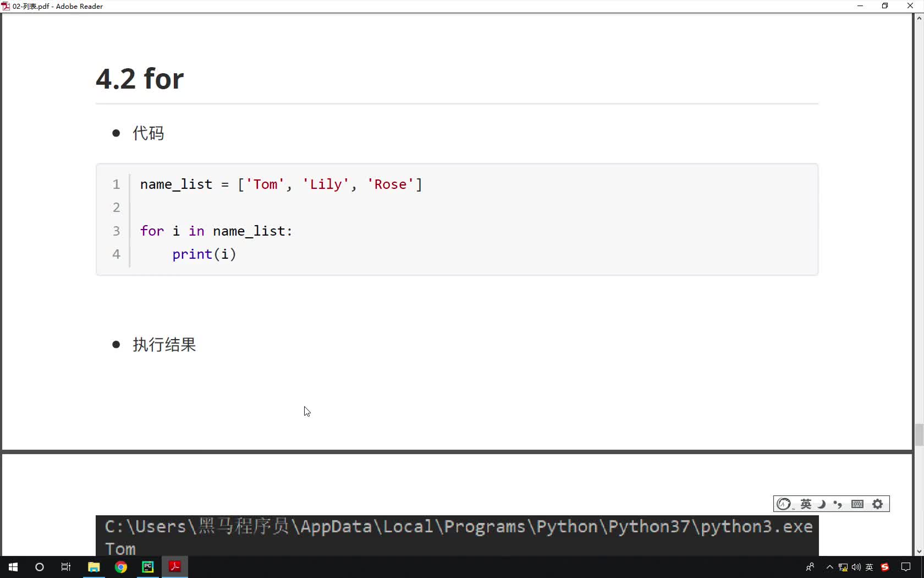924x578 pixels.
Task: Click line number 1 in code block
Action: (x=116, y=184)
